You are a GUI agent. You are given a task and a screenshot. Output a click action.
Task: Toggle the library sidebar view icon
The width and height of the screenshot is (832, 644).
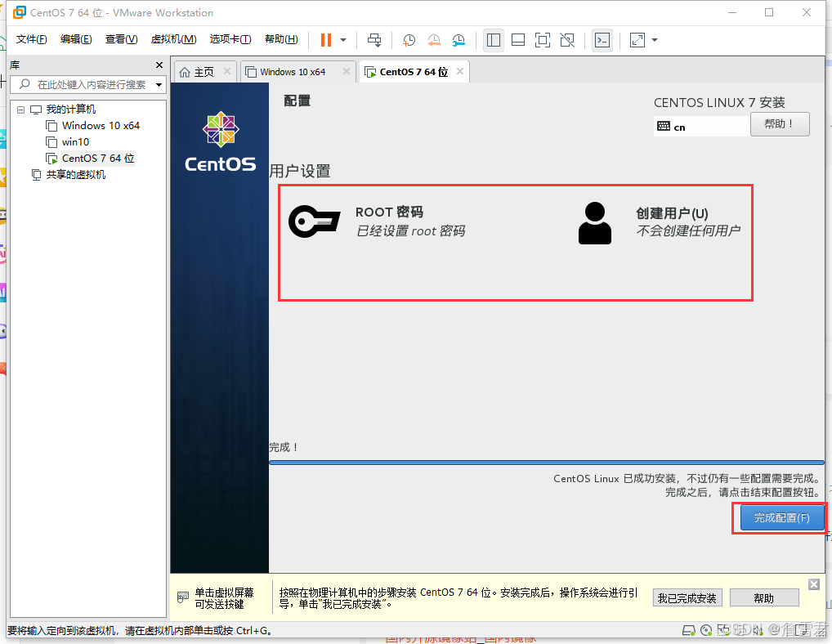[494, 40]
